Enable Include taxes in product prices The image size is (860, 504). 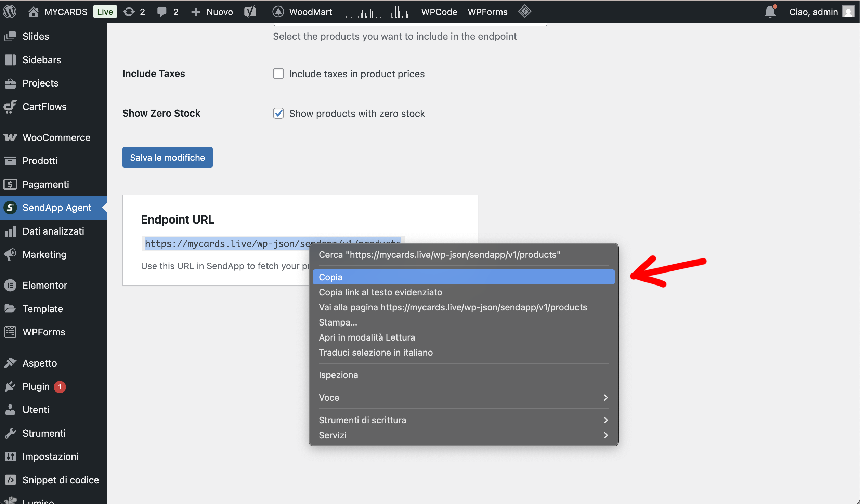(278, 74)
